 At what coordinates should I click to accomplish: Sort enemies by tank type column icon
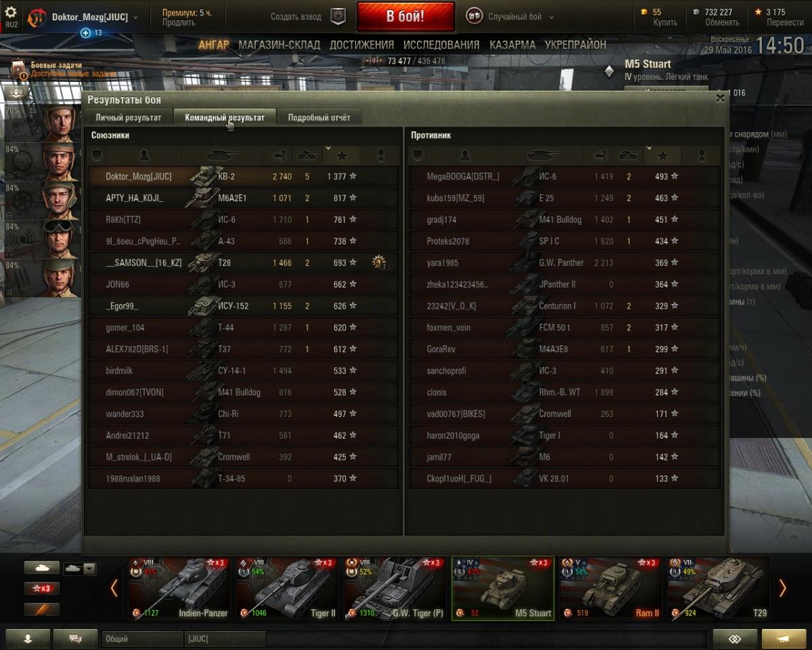click(543, 156)
